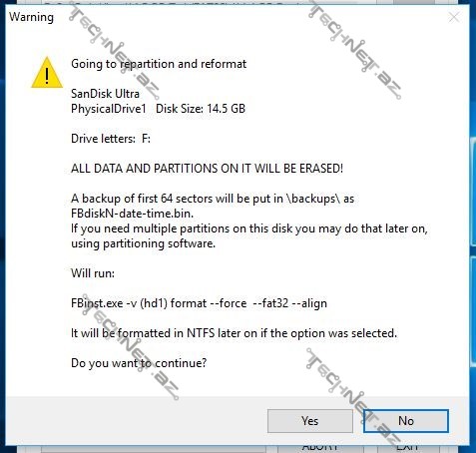Click the 'Will run:' label
Image resolution: width=476 pixels, height=453 pixels.
(x=93, y=273)
